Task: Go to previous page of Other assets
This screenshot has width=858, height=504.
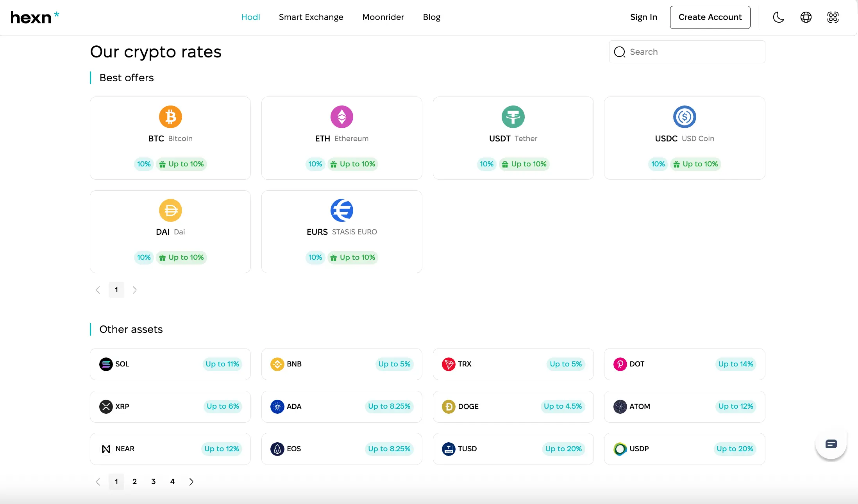Action: point(98,482)
